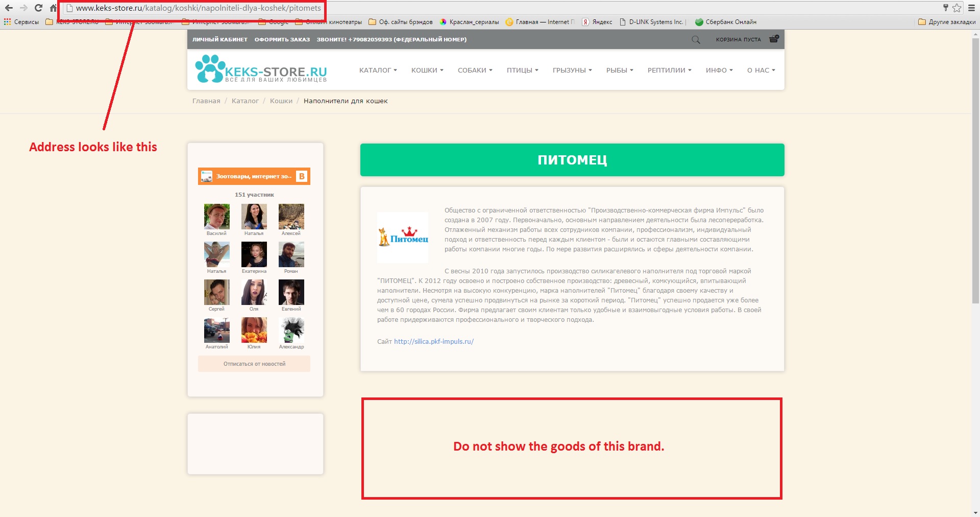Reload the page with the refresh icon
Screen dimensions: 980x517
[38, 8]
